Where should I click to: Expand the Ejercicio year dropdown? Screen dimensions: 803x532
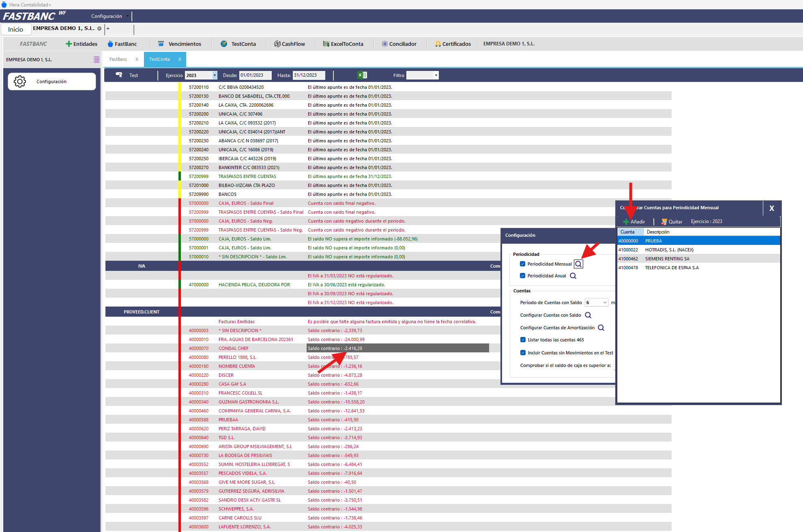[x=215, y=75]
